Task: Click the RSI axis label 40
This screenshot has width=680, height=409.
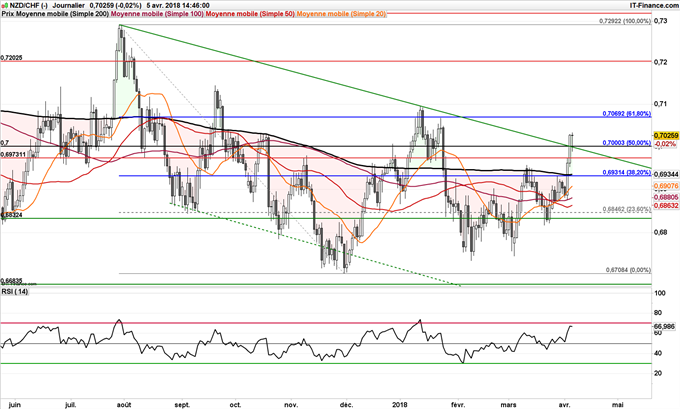Action: (x=657, y=353)
